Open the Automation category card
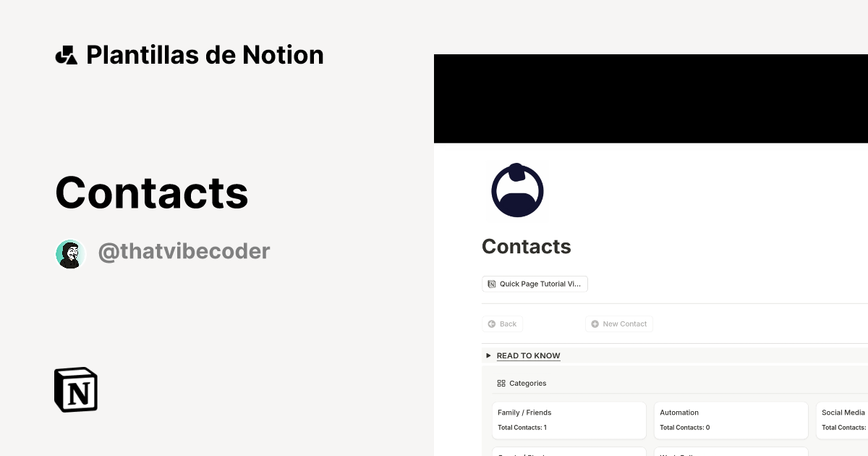The height and width of the screenshot is (456, 868). [731, 420]
